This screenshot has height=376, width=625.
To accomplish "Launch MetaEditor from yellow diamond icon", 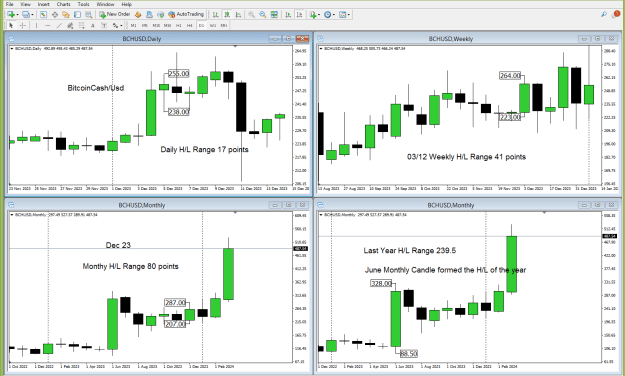I will click(x=138, y=14).
